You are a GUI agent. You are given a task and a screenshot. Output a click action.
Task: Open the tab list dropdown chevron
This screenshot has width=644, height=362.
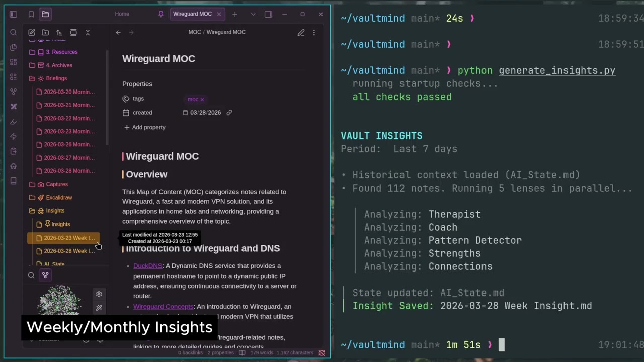pos(253,14)
